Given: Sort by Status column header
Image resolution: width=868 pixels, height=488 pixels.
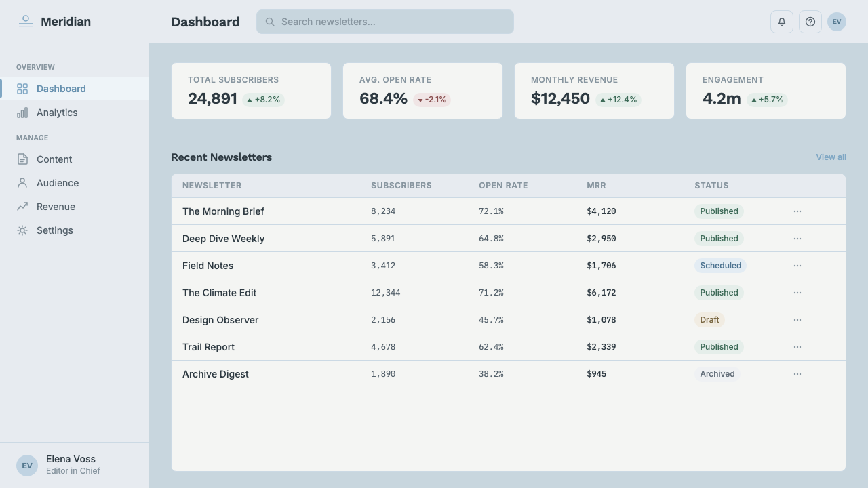Looking at the screenshot, I should tap(711, 186).
